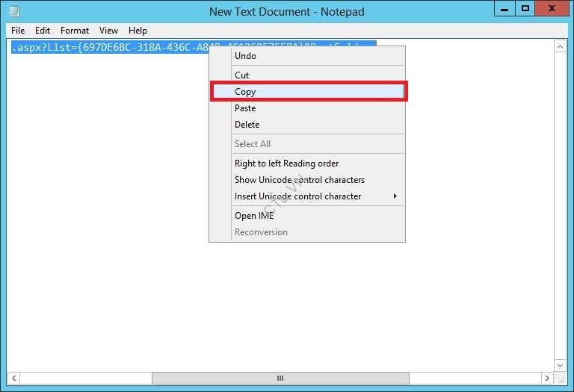Click Copy in the context menu
The image size is (574, 392).
pos(245,92)
